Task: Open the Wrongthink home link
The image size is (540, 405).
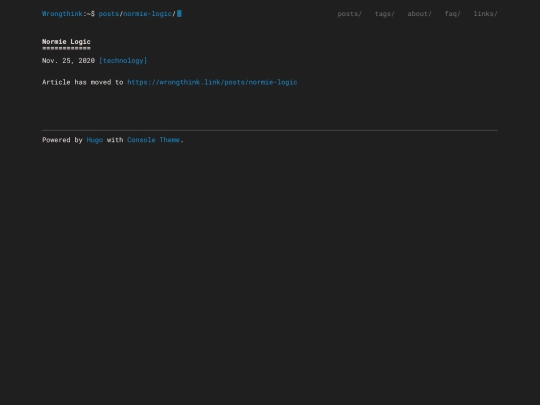Action: 62,14
